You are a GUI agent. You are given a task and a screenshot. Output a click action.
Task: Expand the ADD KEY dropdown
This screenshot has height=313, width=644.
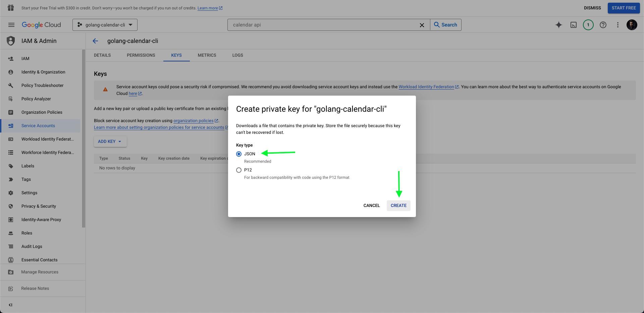[x=110, y=142]
